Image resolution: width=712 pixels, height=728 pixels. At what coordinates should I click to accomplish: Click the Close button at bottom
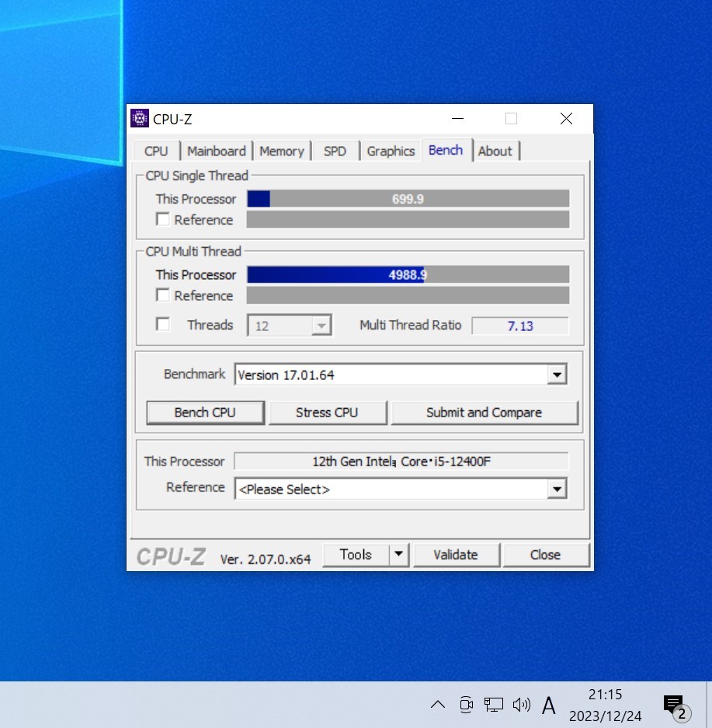click(546, 555)
